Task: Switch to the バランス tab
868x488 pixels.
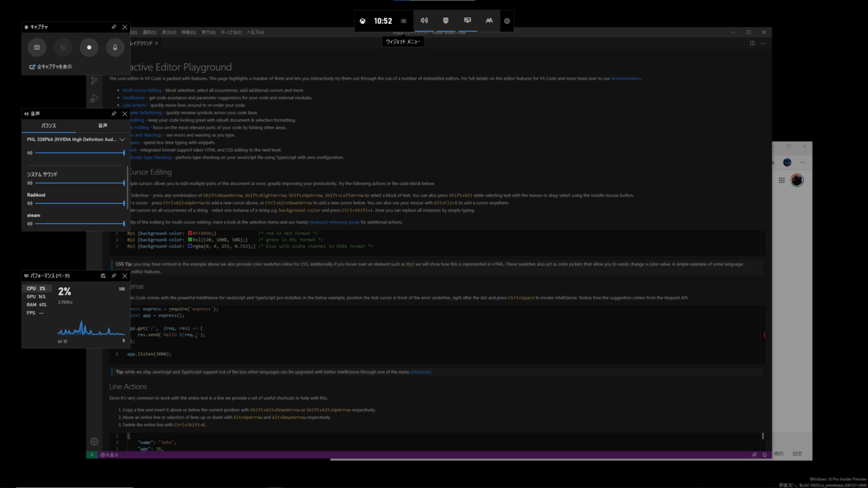Action: tap(48, 126)
